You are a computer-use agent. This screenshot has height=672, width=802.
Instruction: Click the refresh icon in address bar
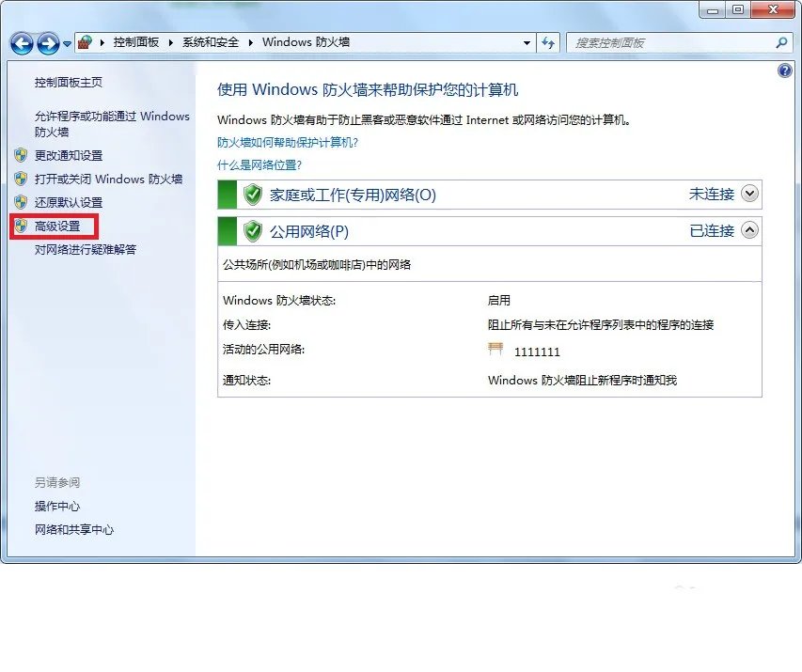coord(548,43)
